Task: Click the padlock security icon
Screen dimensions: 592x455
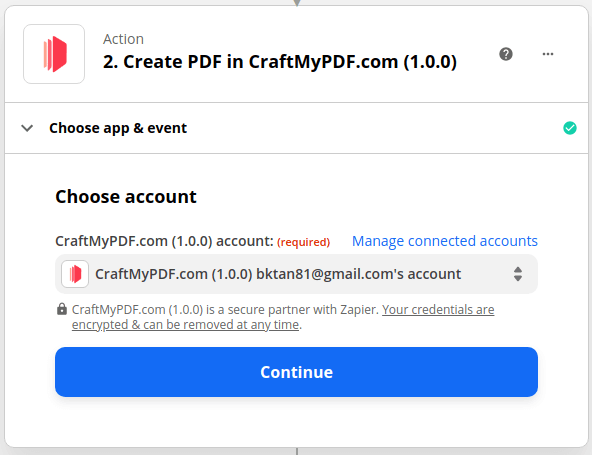Action: point(62,309)
